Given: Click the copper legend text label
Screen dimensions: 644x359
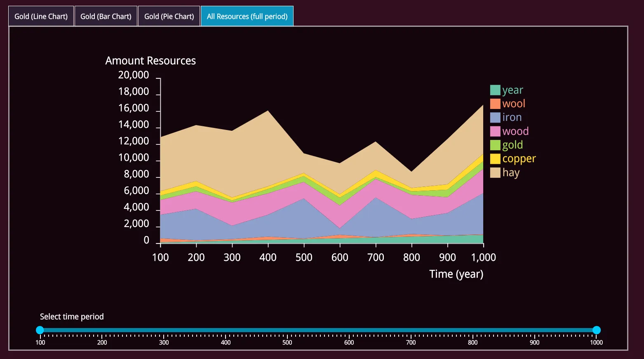Looking at the screenshot, I should [519, 159].
